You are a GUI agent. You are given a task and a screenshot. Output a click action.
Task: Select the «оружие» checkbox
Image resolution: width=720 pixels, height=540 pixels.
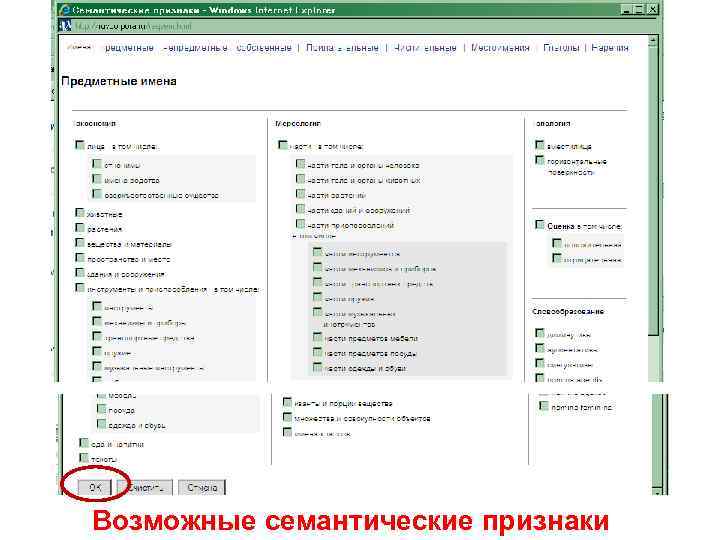(x=97, y=351)
